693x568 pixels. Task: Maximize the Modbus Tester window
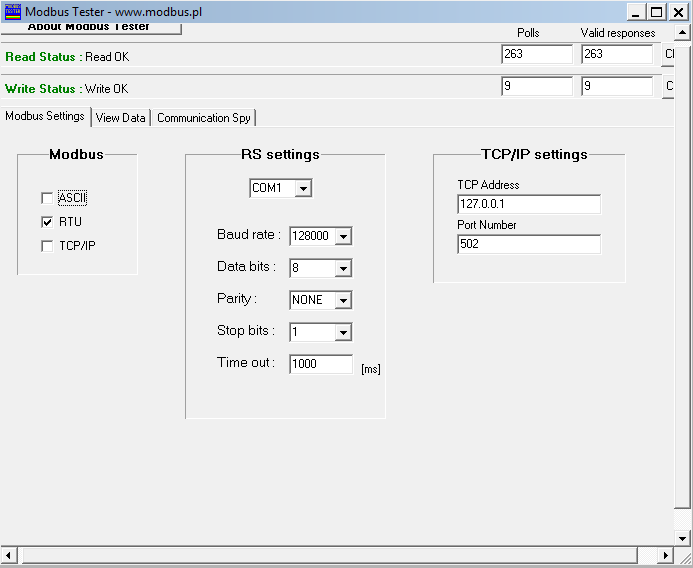[x=657, y=12]
